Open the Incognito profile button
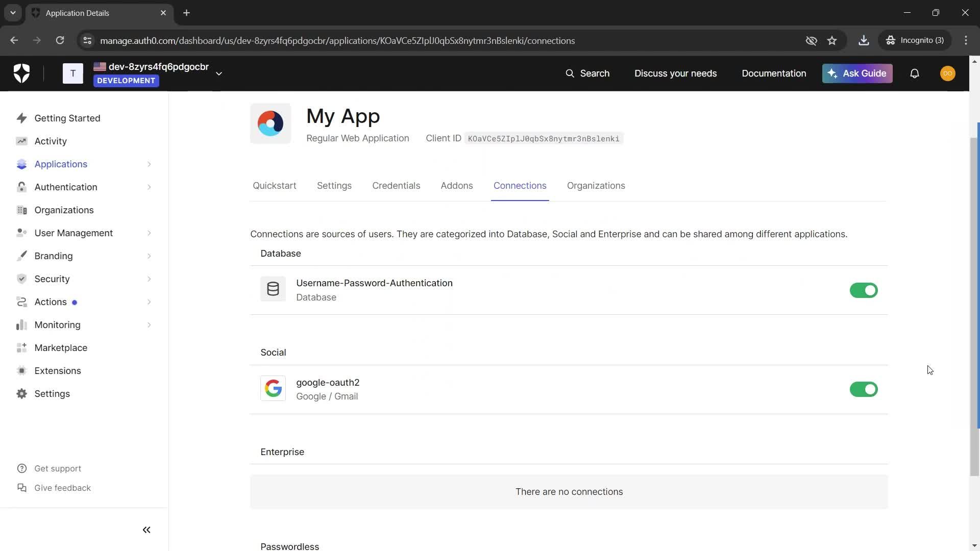The width and height of the screenshot is (980, 551). [915, 40]
